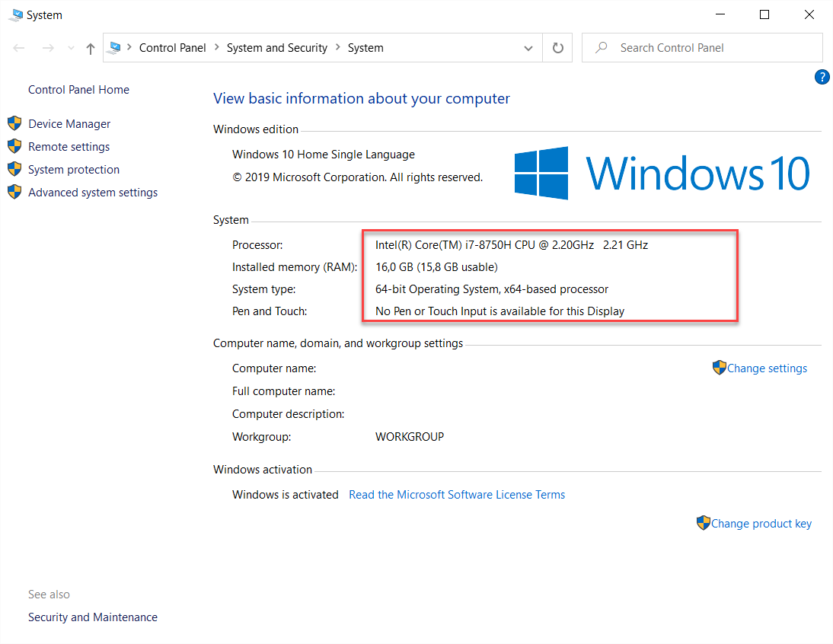
Task: Click the Remote settings shield icon
Action: (x=15, y=146)
